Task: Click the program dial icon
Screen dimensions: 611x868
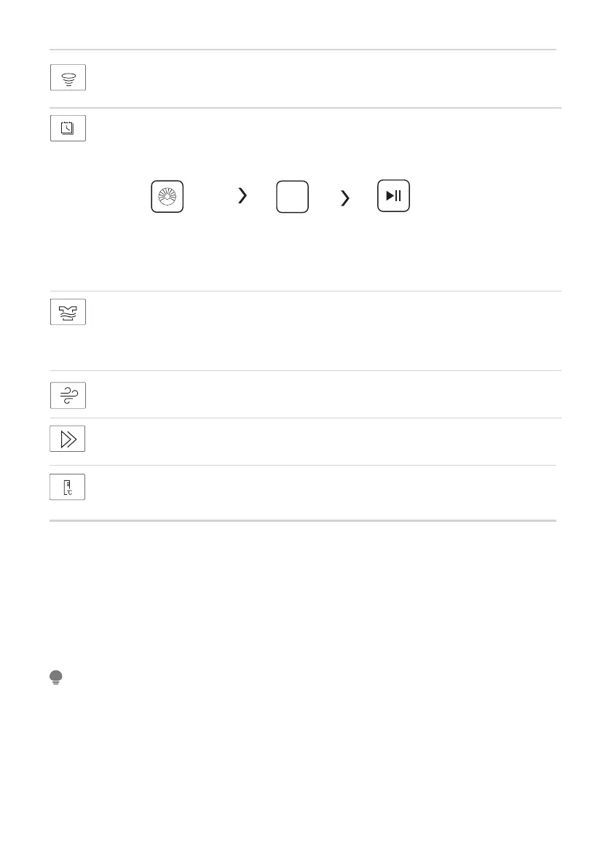Action: [167, 196]
